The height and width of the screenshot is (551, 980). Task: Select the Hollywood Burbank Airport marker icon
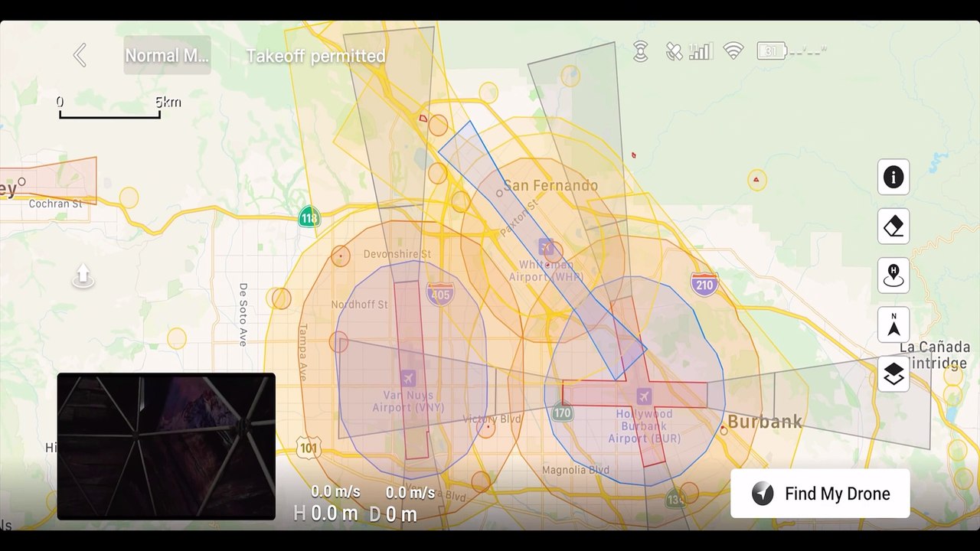(644, 396)
